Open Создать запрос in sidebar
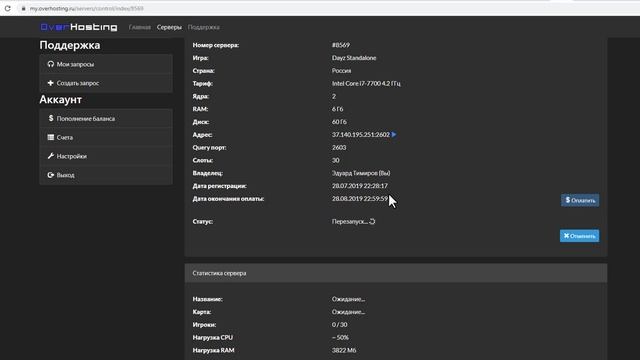 tap(106, 83)
